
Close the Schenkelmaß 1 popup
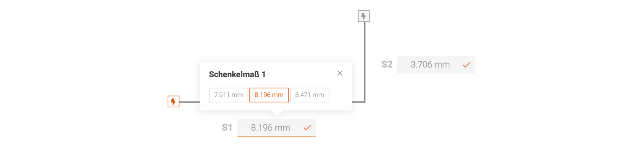(x=340, y=73)
